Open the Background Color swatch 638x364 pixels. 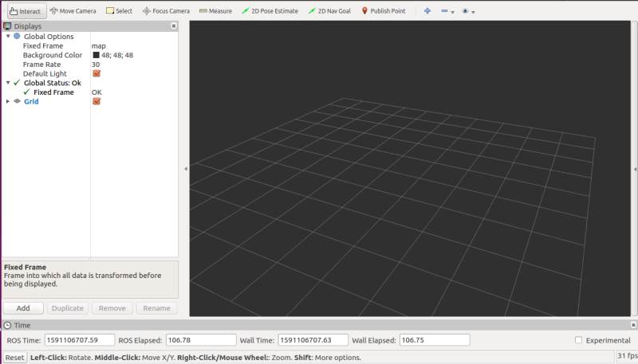tap(96, 55)
